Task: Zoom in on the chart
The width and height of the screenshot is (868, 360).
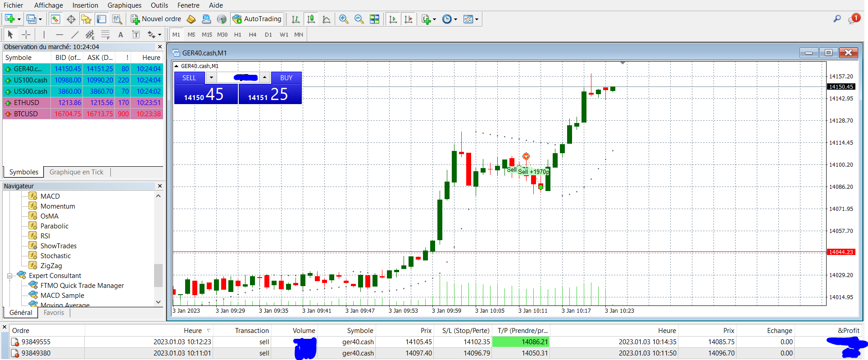Action: pyautogui.click(x=344, y=19)
